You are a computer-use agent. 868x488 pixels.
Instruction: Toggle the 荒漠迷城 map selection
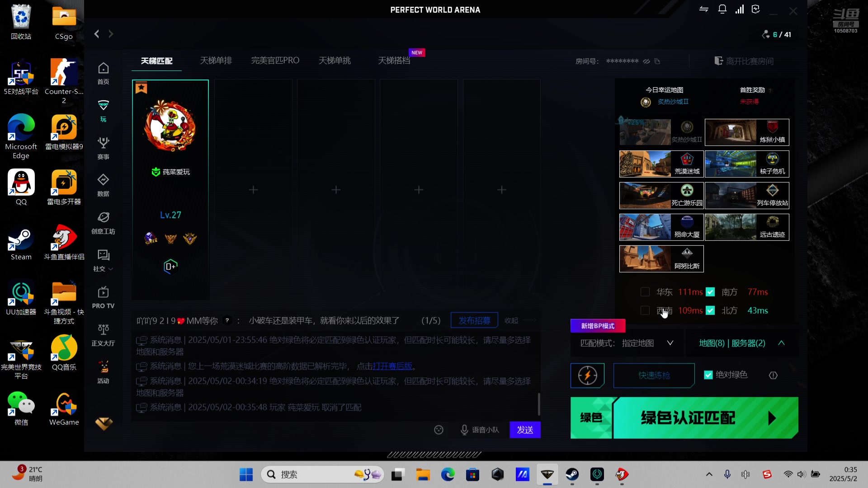click(x=661, y=164)
